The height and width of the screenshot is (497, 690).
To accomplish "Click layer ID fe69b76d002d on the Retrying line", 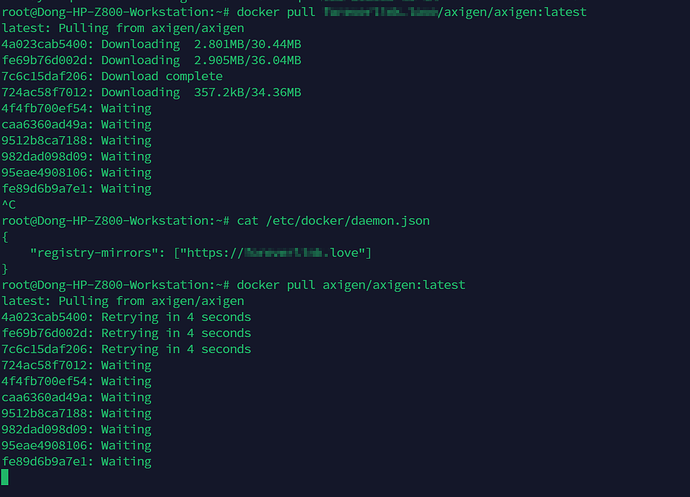I will (48, 333).
